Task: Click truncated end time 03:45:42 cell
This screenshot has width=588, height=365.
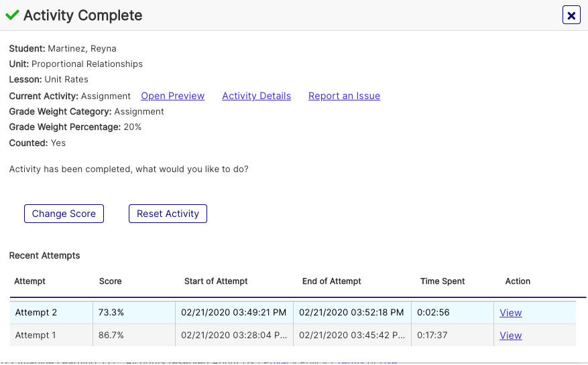Action: (352, 335)
